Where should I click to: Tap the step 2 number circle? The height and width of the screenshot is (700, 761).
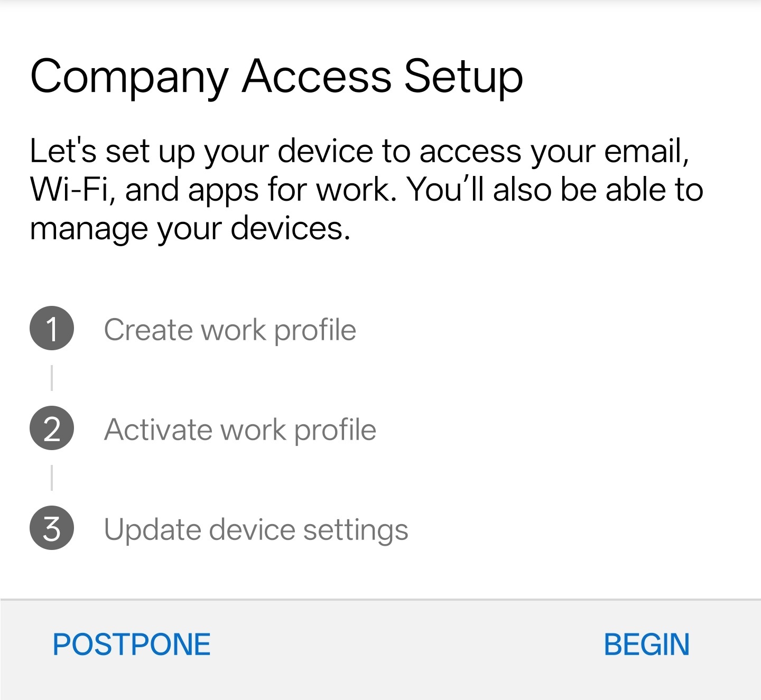pos(52,428)
